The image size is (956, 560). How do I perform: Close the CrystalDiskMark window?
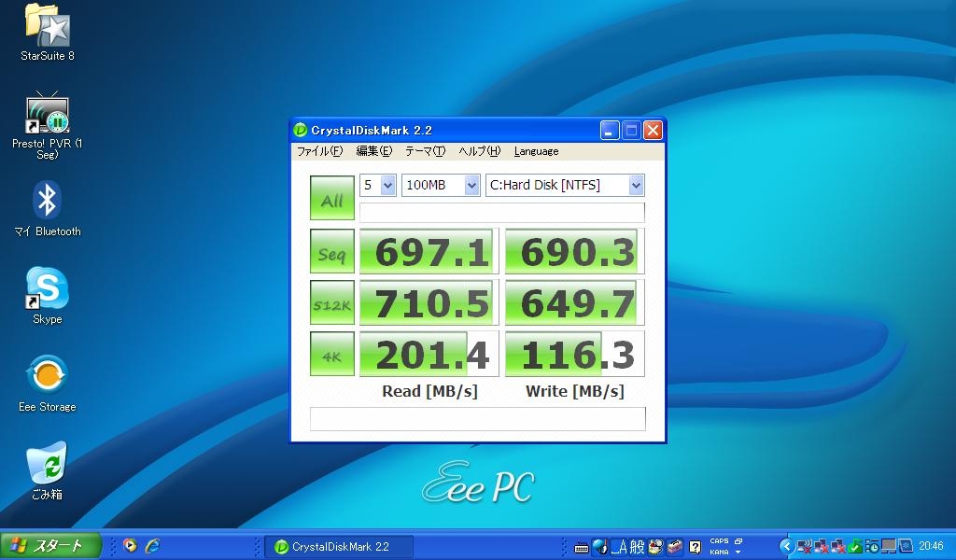(653, 130)
